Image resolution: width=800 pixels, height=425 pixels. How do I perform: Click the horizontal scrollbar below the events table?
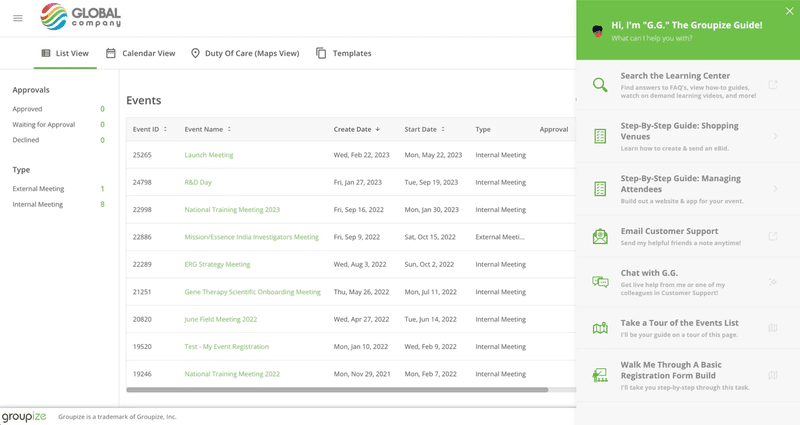[x=336, y=390]
